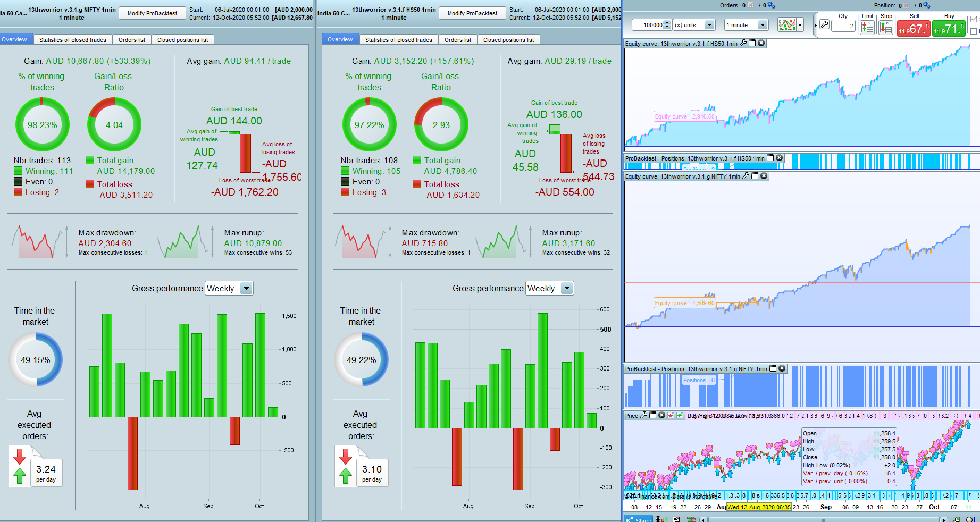Click the units number input field

tap(648, 25)
